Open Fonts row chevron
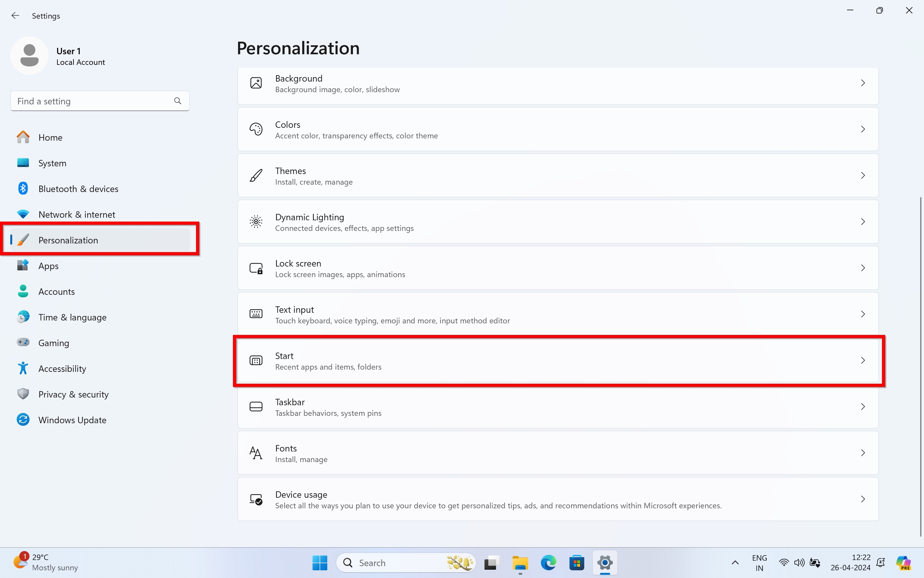The image size is (924, 578). tap(862, 453)
